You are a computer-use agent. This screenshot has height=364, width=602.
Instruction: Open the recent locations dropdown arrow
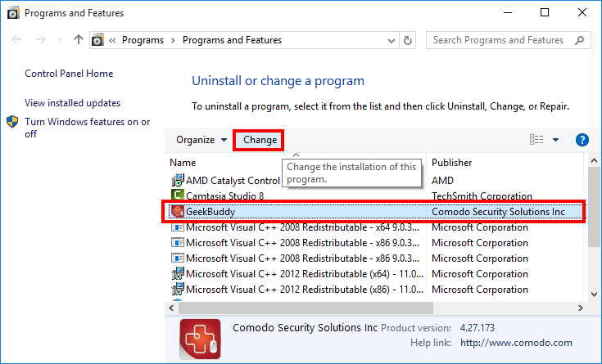(x=60, y=40)
